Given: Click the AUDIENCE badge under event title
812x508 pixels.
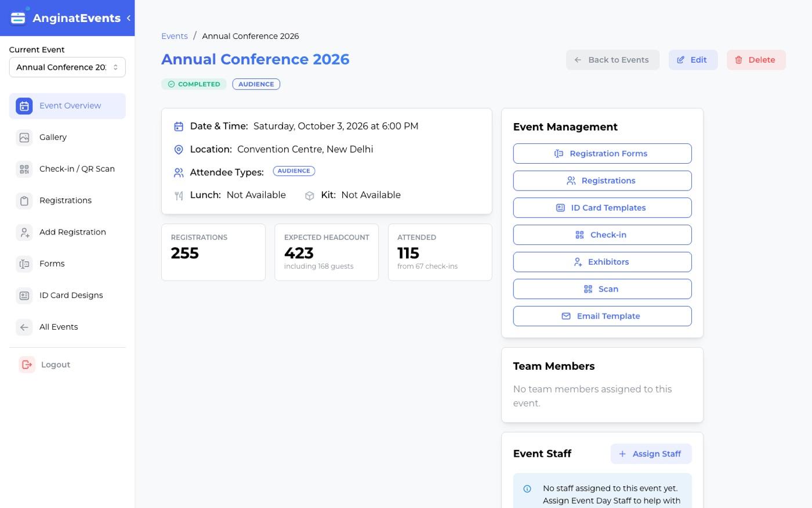Looking at the screenshot, I should point(256,84).
